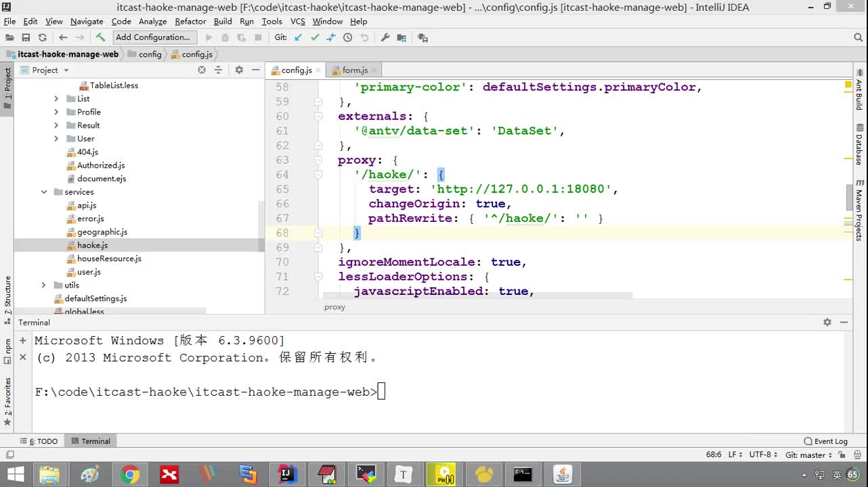Select houseResource.js in the project tree
Screen dimensions: 868x487
[109, 258]
